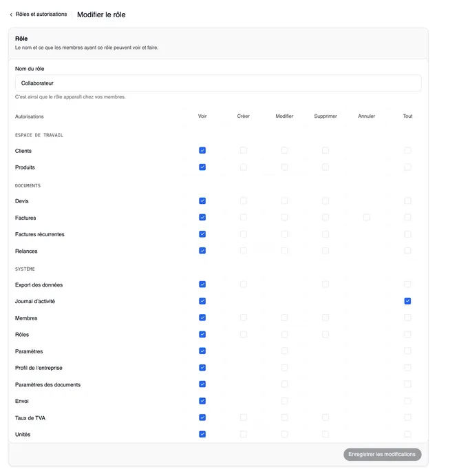This screenshot has height=476, width=468.
Task: Uncheck Voir for Unités
Action: (202, 435)
